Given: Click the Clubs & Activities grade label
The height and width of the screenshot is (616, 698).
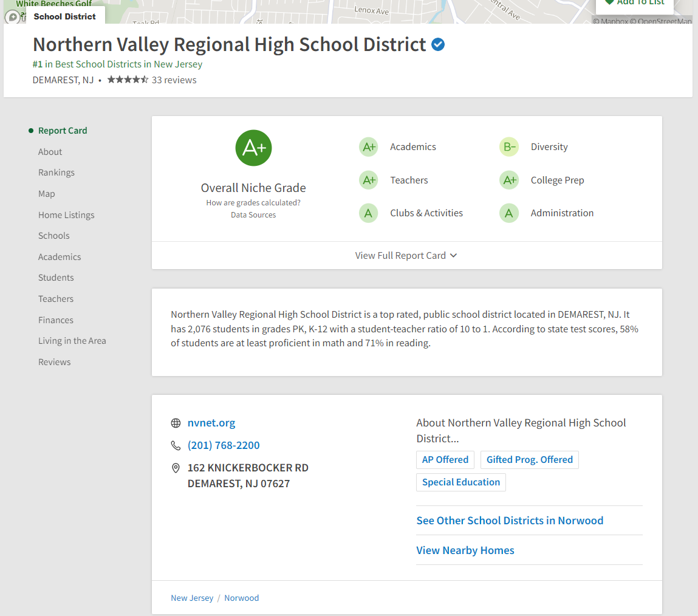Looking at the screenshot, I should tap(426, 213).
